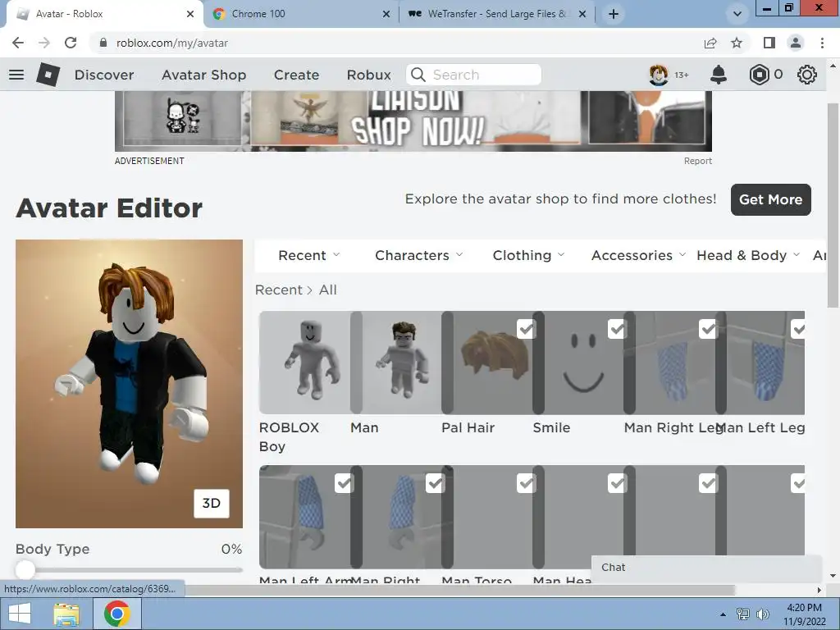Click the volume speaker tray icon
Image resolution: width=840 pixels, height=630 pixels.
click(x=763, y=614)
